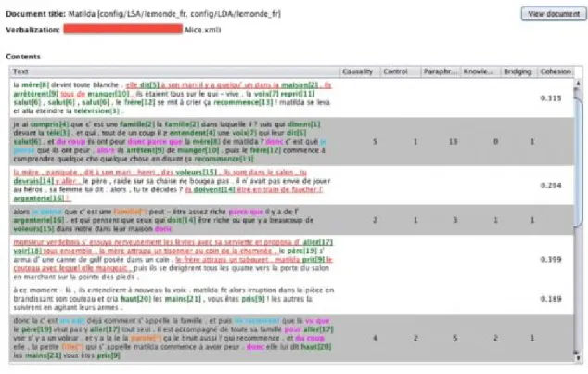
Task: Click the Knowle... column header
Action: pyautogui.click(x=480, y=71)
